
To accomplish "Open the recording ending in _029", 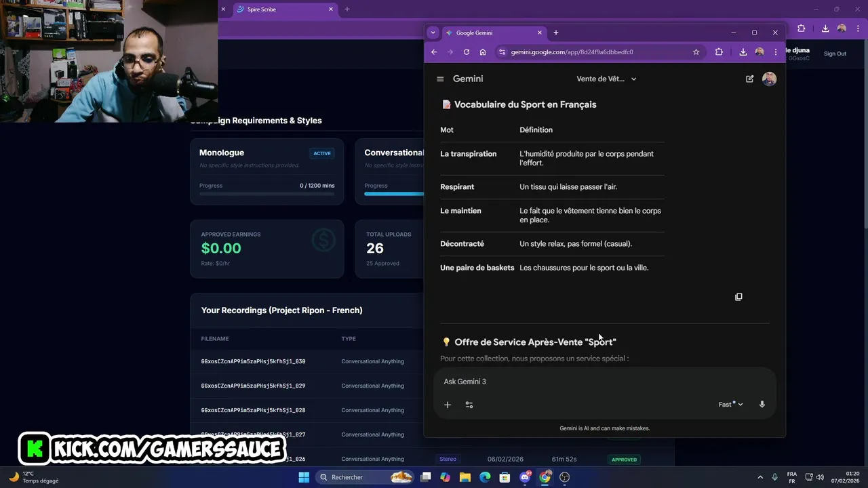I will [x=253, y=386].
